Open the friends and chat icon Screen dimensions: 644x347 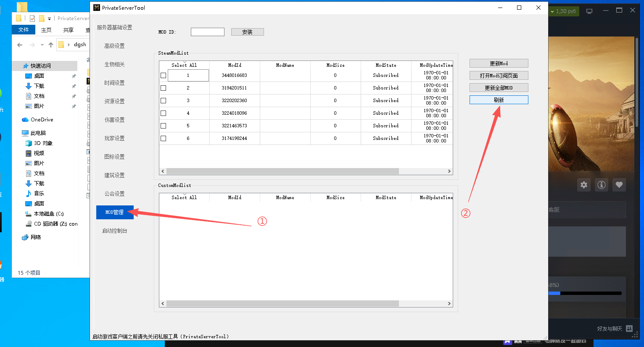tap(629, 329)
